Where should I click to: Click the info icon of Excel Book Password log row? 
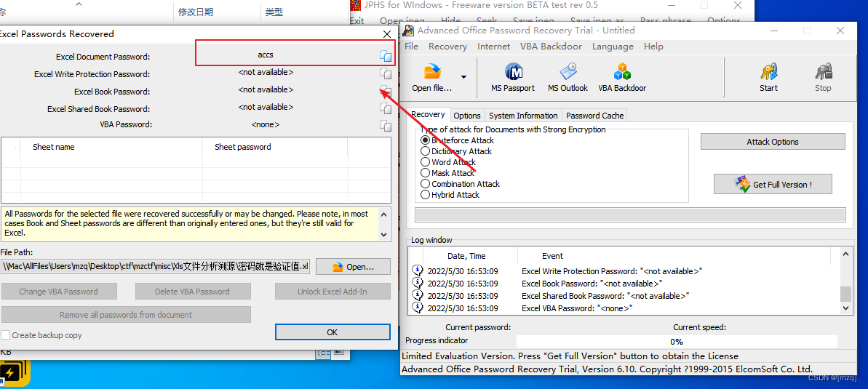pyautogui.click(x=418, y=284)
